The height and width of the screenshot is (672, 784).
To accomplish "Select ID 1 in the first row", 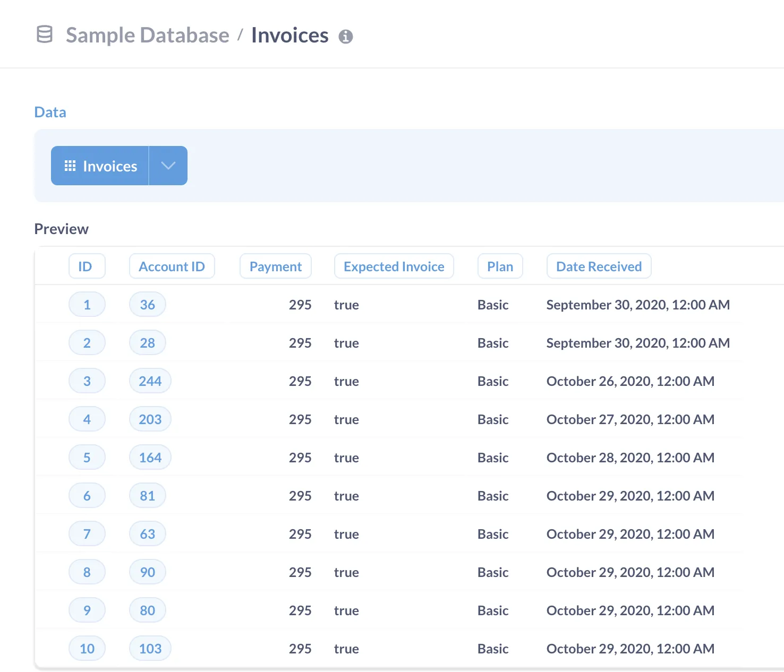I will [x=87, y=304].
